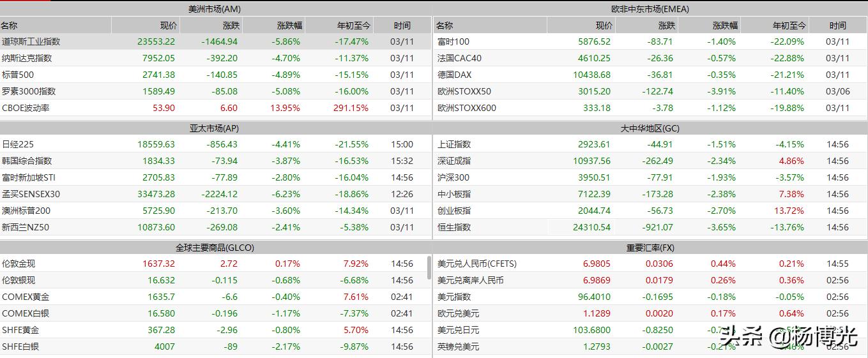
Task: Open 美元兑人民币(CFETS) exchange rate
Action: pos(476,264)
